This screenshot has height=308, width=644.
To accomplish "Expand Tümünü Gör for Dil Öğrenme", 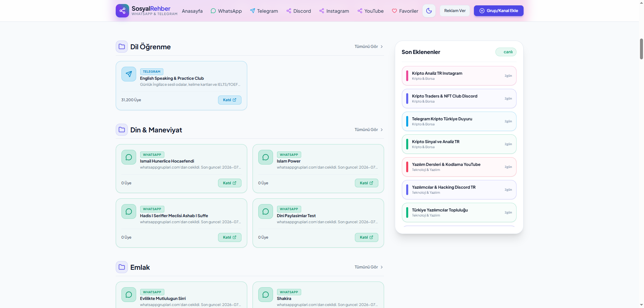I will pos(369,47).
